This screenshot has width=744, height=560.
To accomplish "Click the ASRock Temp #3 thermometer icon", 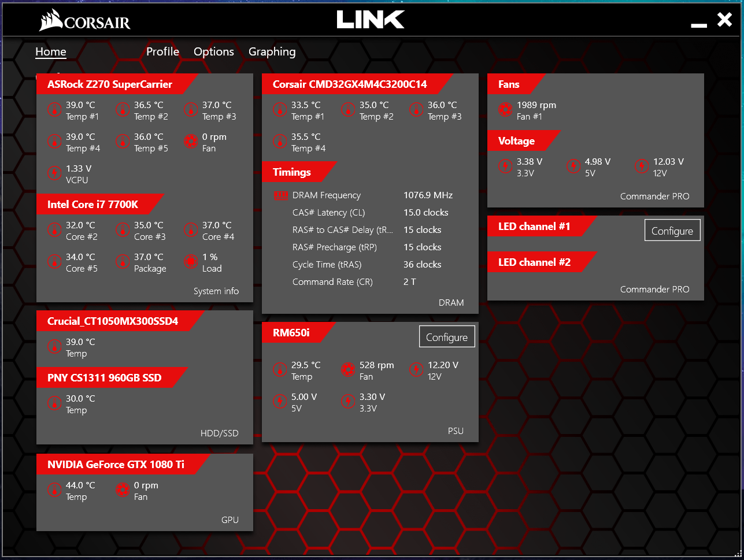I will click(x=191, y=110).
